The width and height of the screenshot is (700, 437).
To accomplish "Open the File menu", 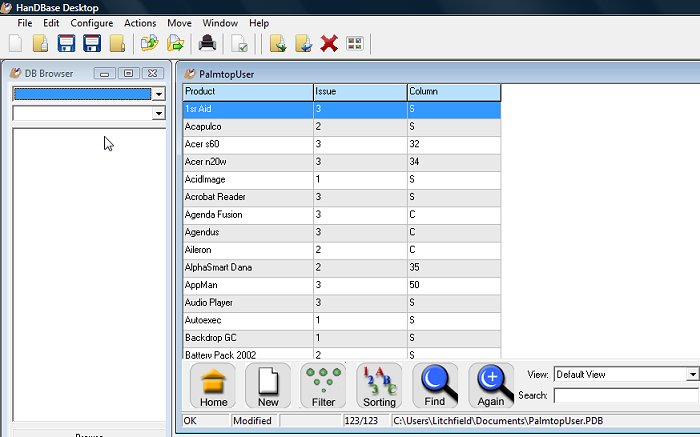I will (25, 23).
